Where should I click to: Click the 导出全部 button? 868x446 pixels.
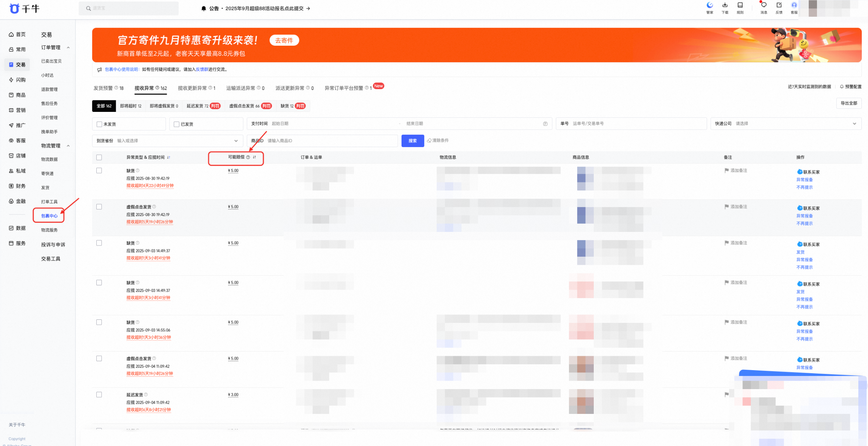(x=849, y=103)
